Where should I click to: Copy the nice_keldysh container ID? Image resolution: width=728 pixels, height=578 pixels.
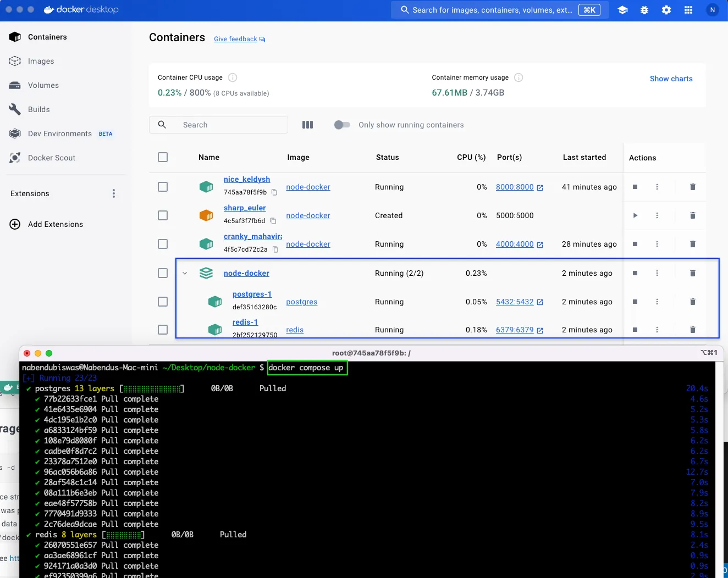[x=274, y=192]
